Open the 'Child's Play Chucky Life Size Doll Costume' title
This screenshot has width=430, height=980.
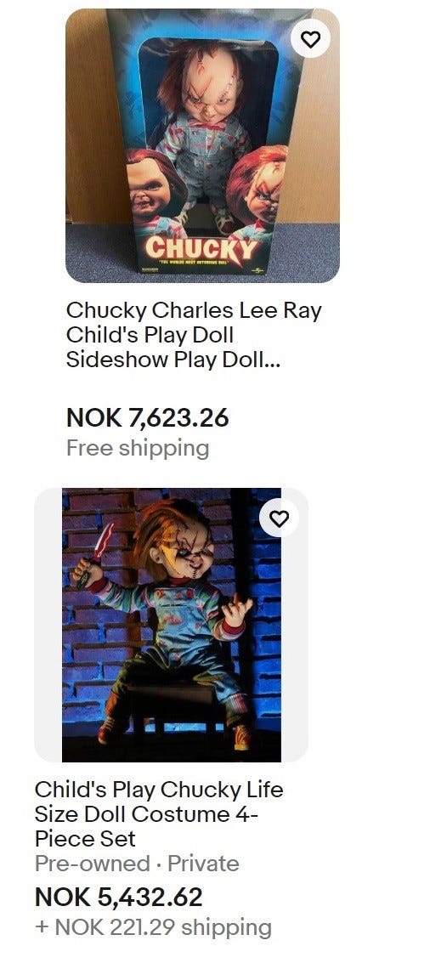click(159, 813)
